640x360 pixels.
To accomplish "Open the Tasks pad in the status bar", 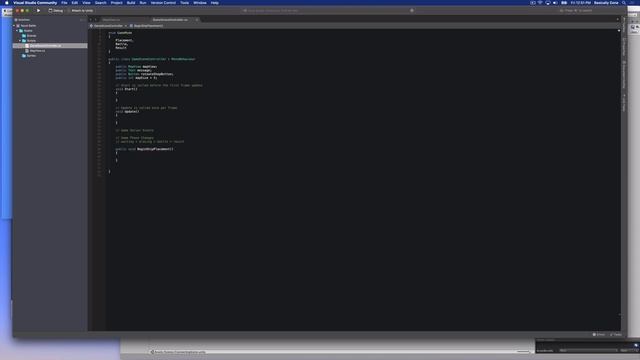I will pyautogui.click(x=616, y=335).
